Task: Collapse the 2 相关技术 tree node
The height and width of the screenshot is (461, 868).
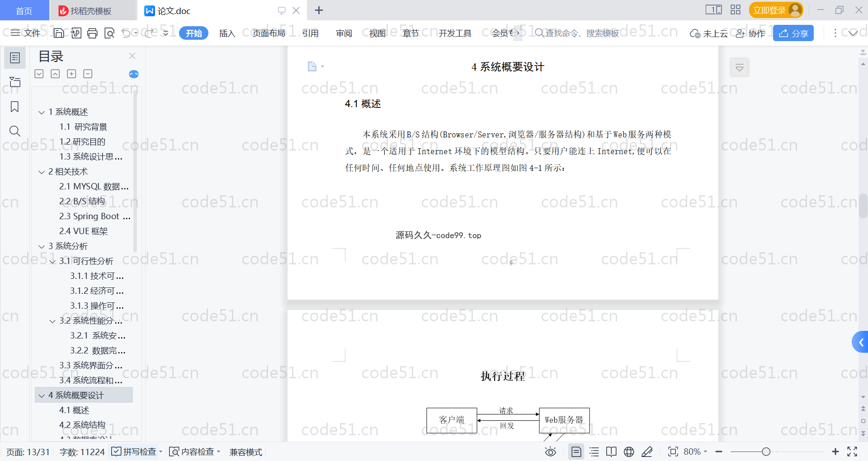Action: tap(42, 172)
